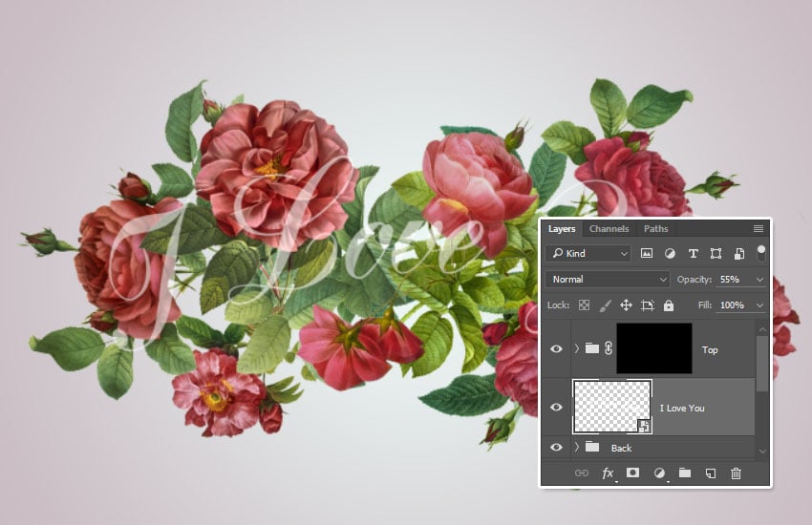
Task: Lock transparent pixels
Action: click(x=584, y=305)
